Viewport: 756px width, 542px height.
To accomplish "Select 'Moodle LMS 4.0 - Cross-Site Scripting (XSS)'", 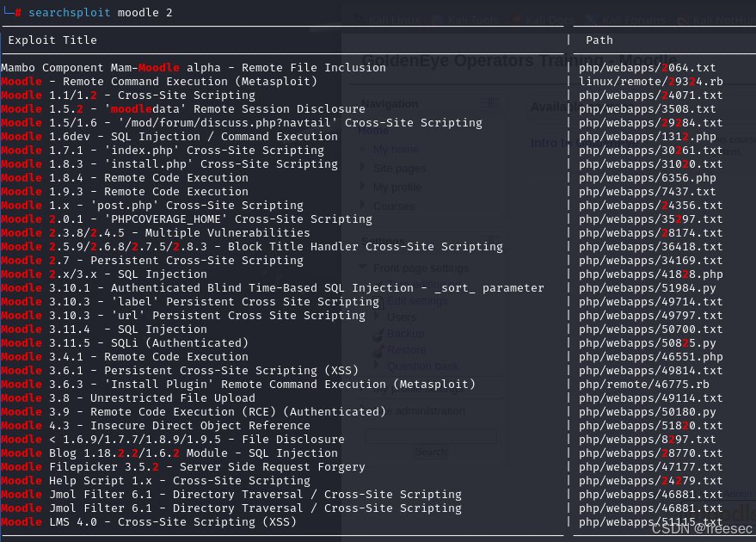I will pyautogui.click(x=149, y=521).
